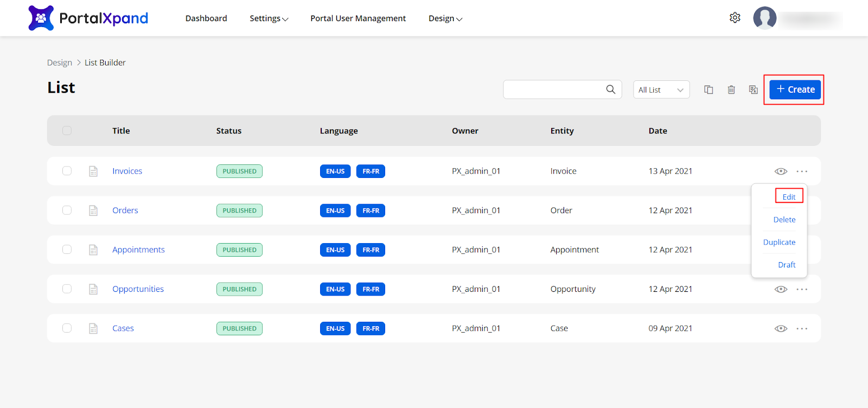Click the copy/duplicate icon in list toolbar
The width and height of the screenshot is (868, 408).
click(709, 90)
